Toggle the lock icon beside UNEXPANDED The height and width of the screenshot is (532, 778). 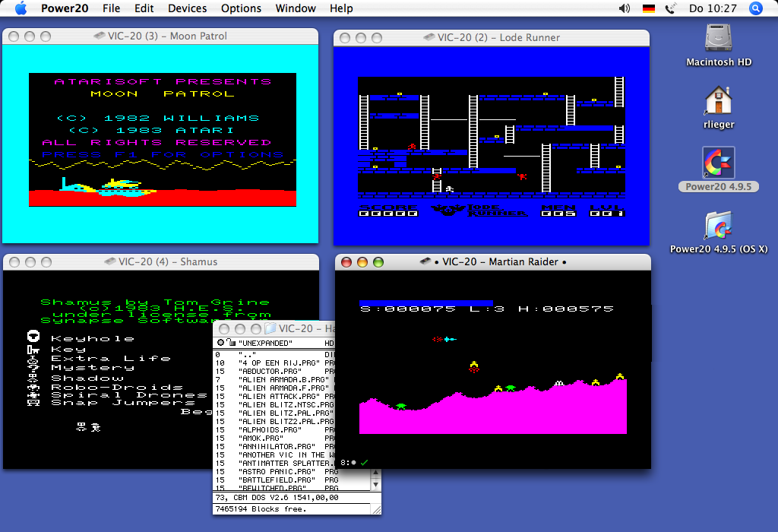[231, 343]
